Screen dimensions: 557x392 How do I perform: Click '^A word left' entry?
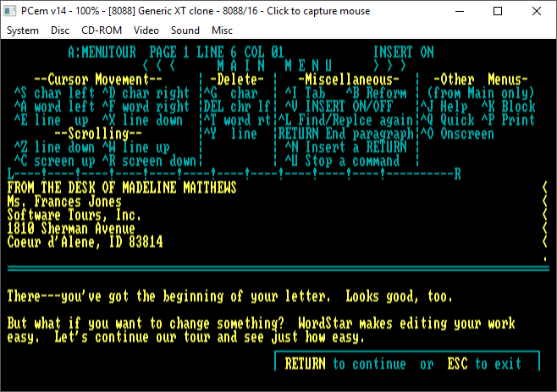[54, 107]
